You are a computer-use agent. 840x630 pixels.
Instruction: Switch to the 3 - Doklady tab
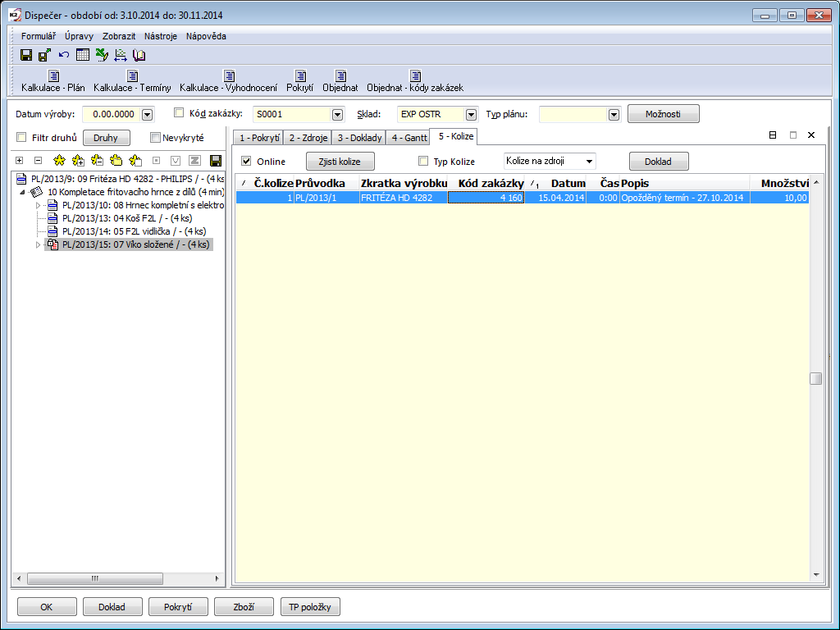(359, 138)
